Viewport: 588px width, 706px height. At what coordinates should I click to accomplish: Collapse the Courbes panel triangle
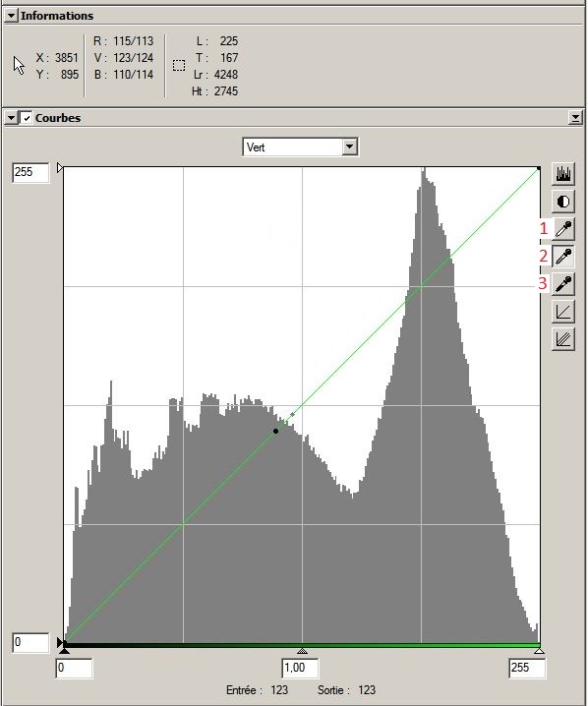coord(11,118)
